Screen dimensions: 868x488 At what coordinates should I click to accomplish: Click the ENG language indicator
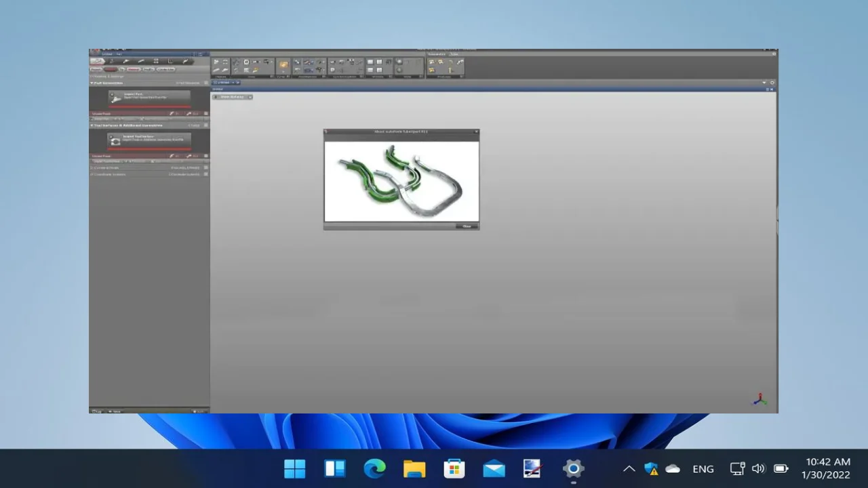(x=703, y=468)
